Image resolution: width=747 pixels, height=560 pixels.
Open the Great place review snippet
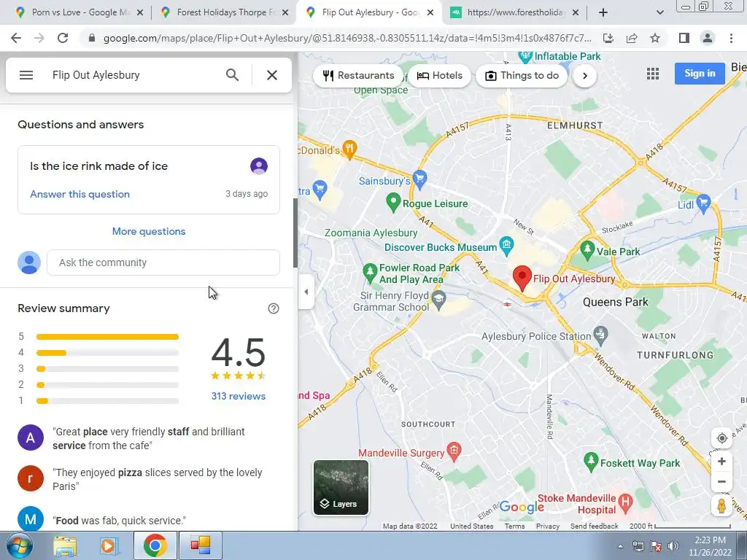point(149,438)
